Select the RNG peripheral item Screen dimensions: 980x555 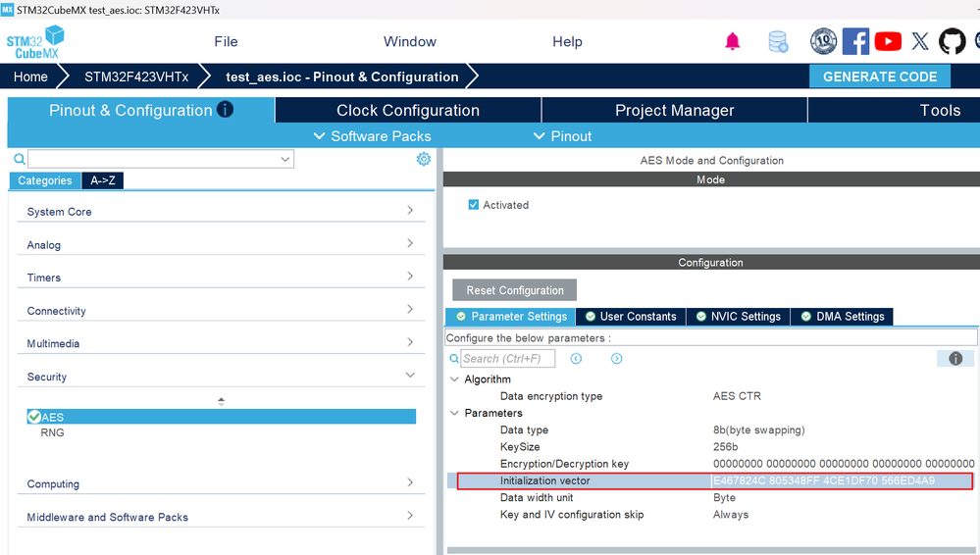52,432
